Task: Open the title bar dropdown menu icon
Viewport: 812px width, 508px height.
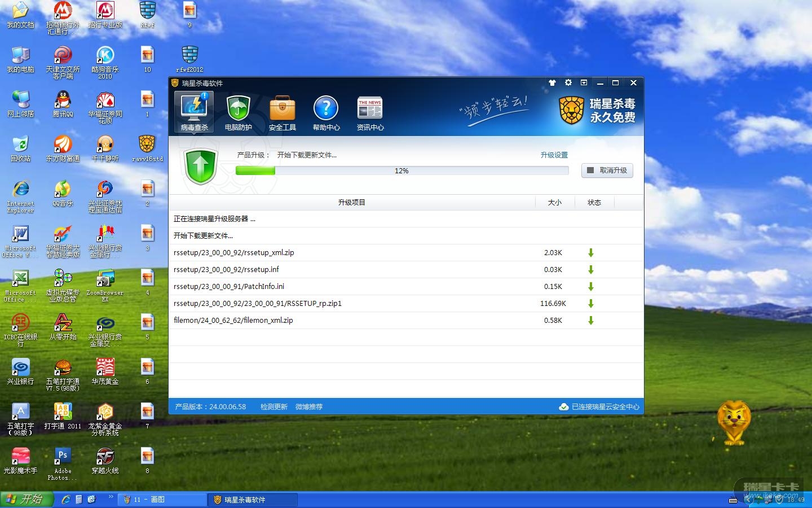Action: tap(584, 83)
